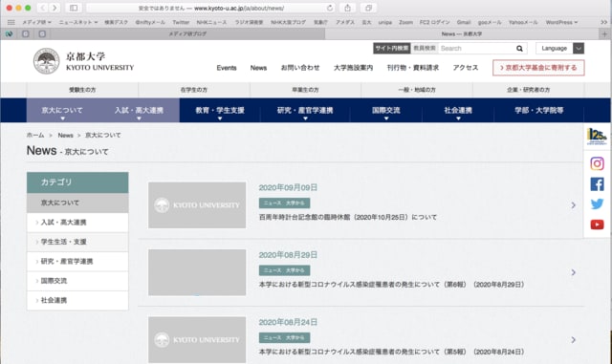
Task: Open the 刊行物・資料請求 link
Action: click(413, 68)
